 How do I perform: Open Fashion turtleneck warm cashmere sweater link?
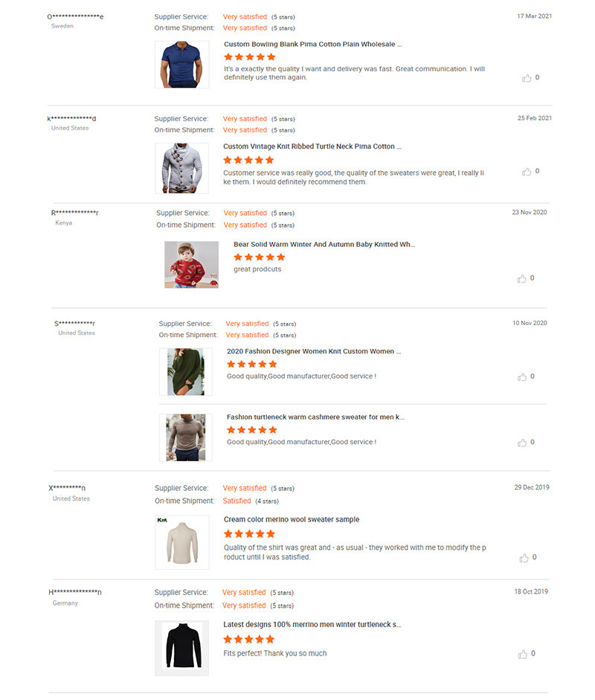point(315,417)
